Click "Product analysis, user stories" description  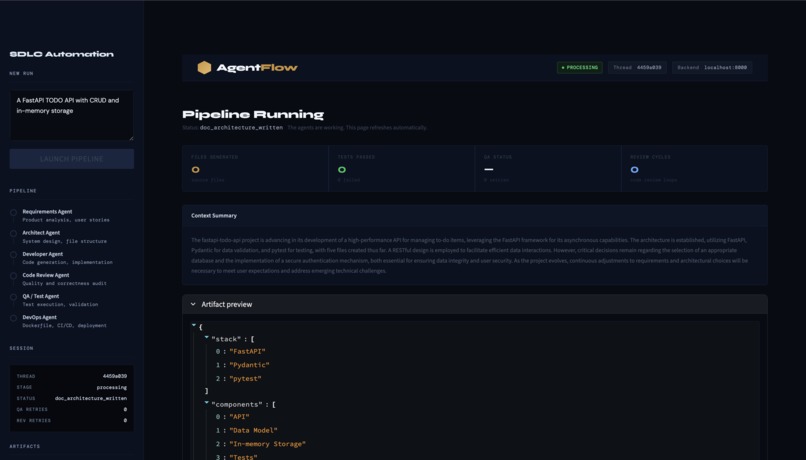(x=66, y=220)
